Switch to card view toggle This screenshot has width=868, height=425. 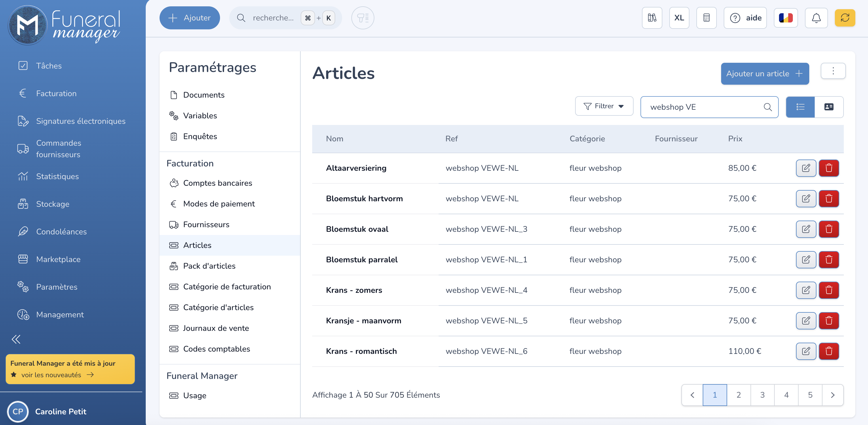(x=829, y=107)
